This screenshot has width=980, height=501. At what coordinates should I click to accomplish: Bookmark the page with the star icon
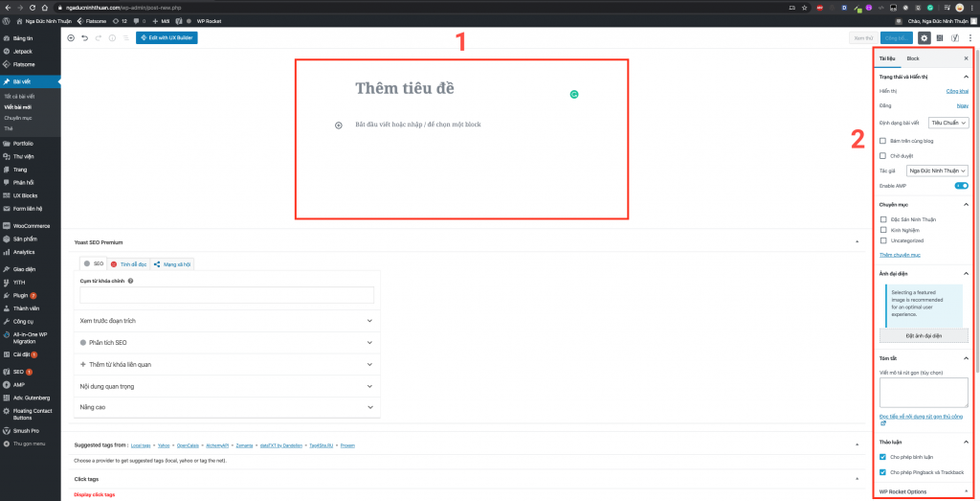point(804,8)
